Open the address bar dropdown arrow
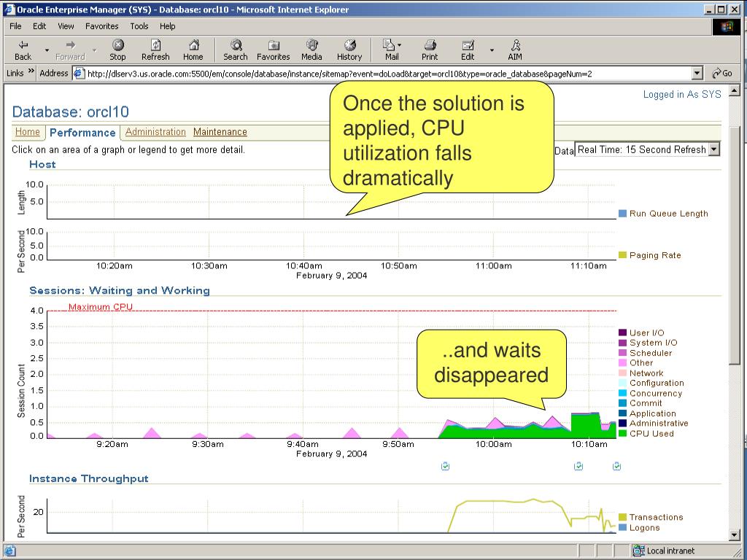The width and height of the screenshot is (747, 560). coord(697,74)
